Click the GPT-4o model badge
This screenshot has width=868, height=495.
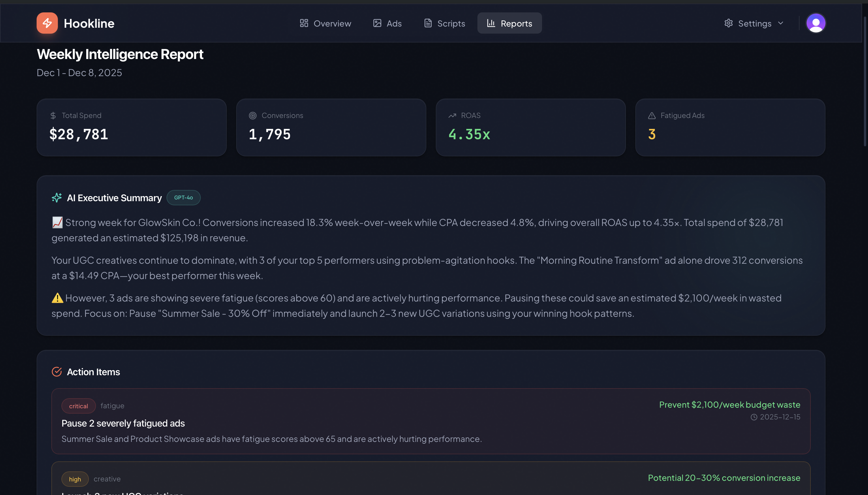pyautogui.click(x=183, y=198)
